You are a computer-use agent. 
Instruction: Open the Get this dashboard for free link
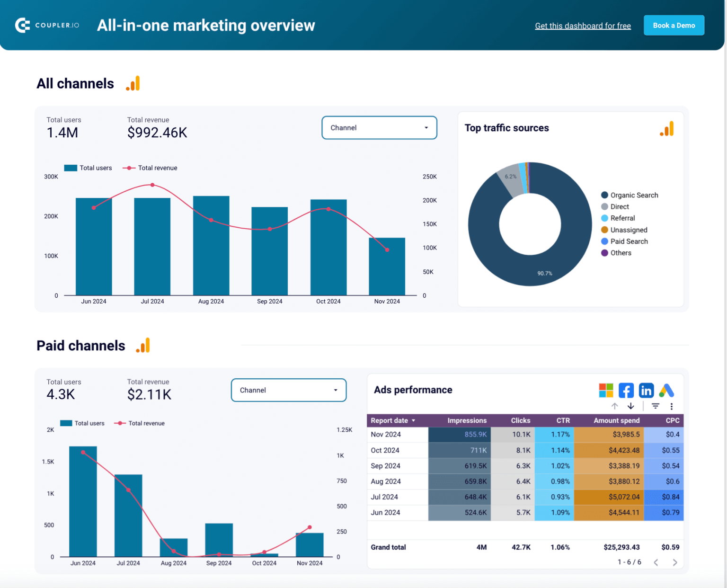pos(583,26)
